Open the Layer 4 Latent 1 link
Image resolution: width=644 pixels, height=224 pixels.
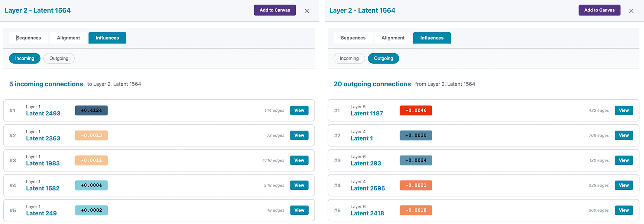[361, 138]
